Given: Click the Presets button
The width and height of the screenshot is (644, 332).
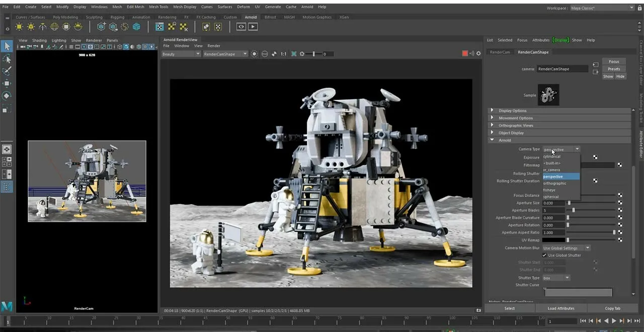Looking at the screenshot, I should tap(614, 69).
